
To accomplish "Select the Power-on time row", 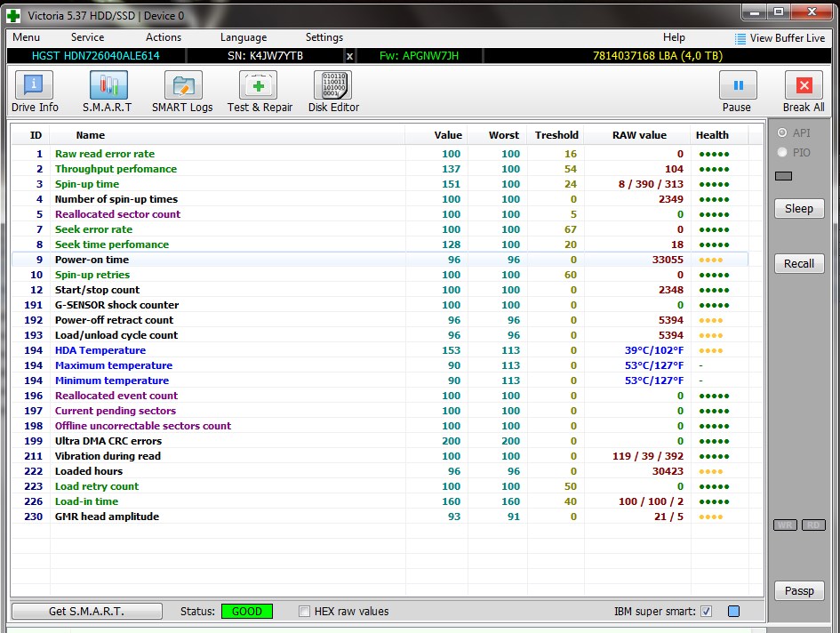I will click(380, 260).
